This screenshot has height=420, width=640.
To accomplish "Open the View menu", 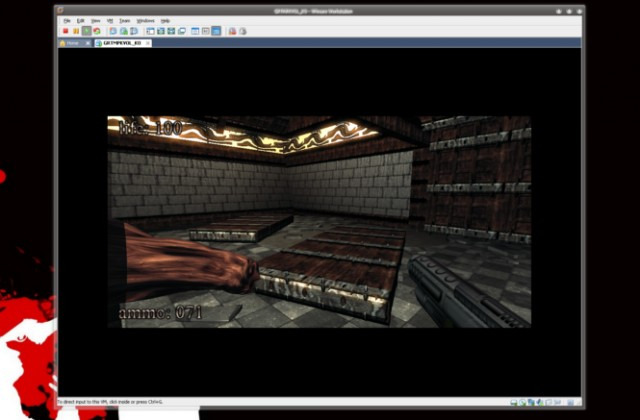I will (x=96, y=20).
